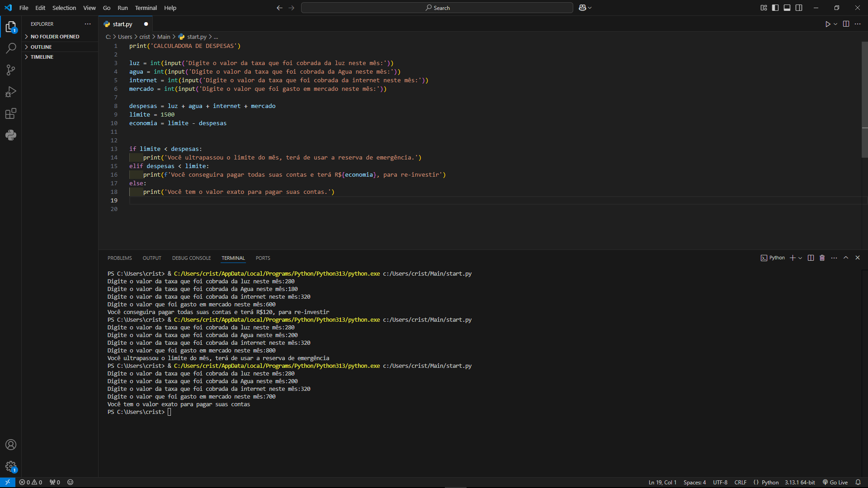Go forward with the navigation arrow
The image size is (868, 488).
[291, 8]
